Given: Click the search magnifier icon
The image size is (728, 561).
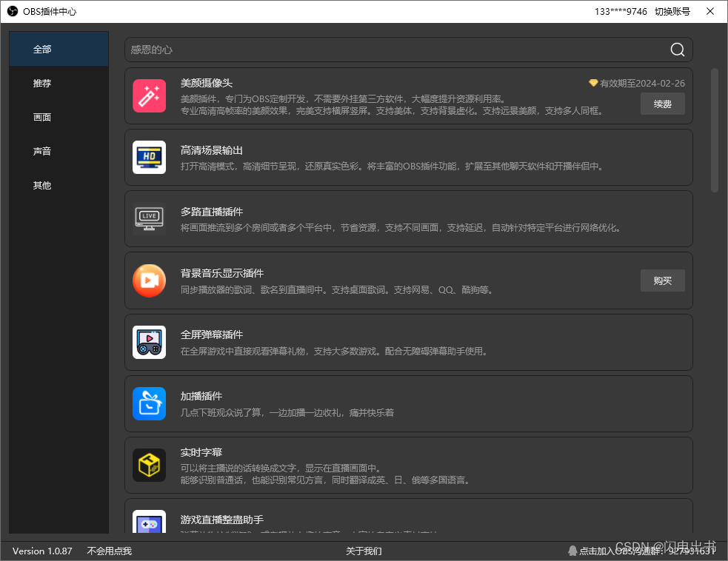Looking at the screenshot, I should [x=678, y=49].
